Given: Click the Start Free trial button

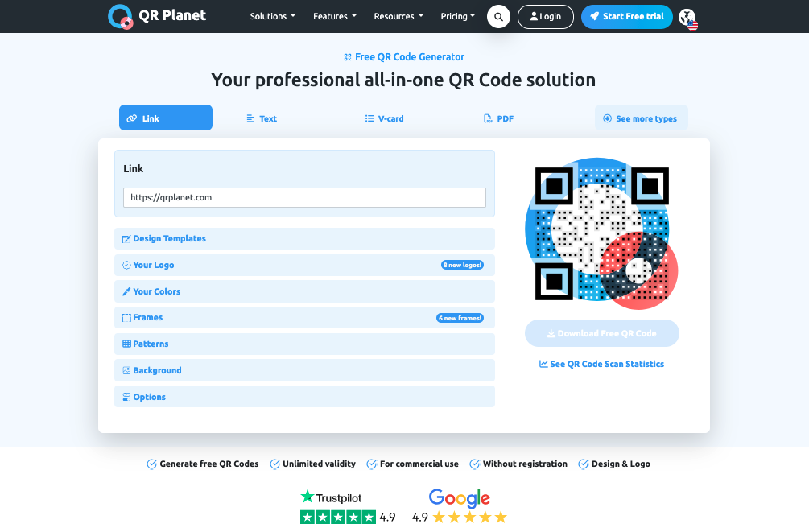Looking at the screenshot, I should click(627, 17).
